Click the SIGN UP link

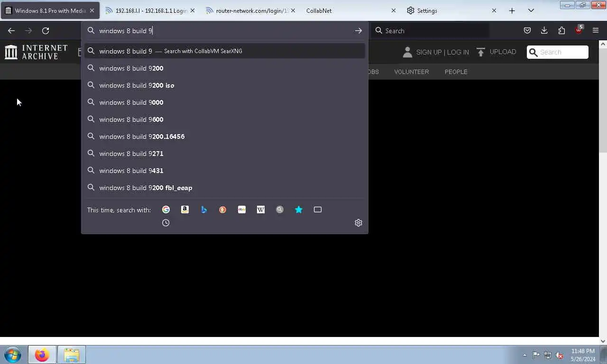pos(428,52)
